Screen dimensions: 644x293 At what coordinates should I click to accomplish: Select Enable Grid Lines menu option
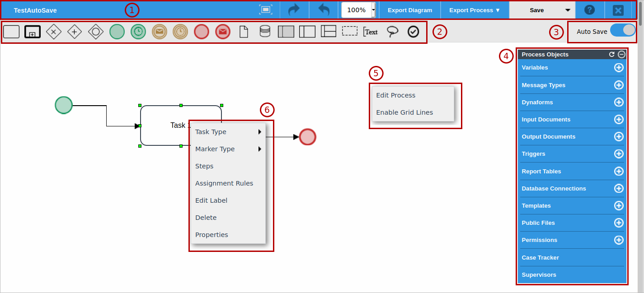[x=404, y=112]
